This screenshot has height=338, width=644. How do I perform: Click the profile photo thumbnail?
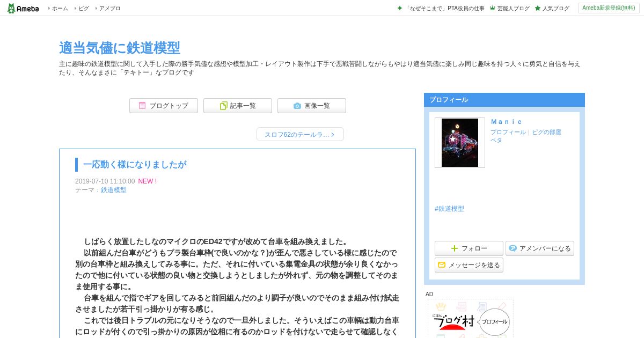tap(460, 143)
